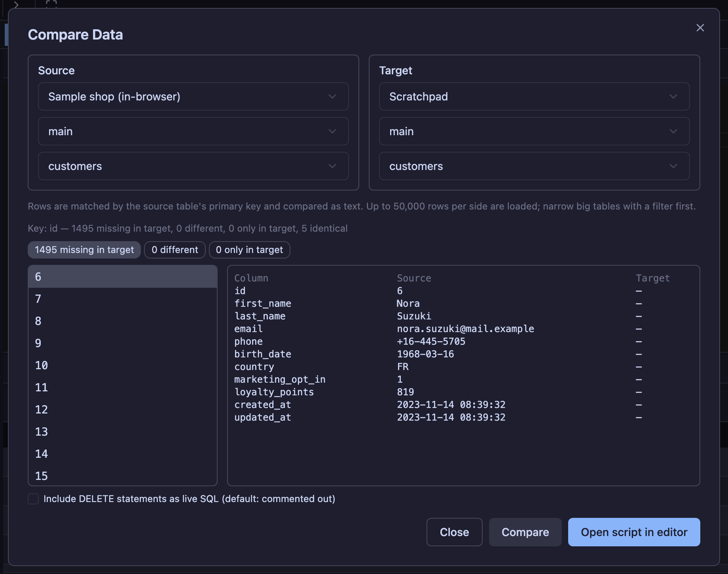Select row key 15 in the list
This screenshot has height=574, width=728.
123,476
